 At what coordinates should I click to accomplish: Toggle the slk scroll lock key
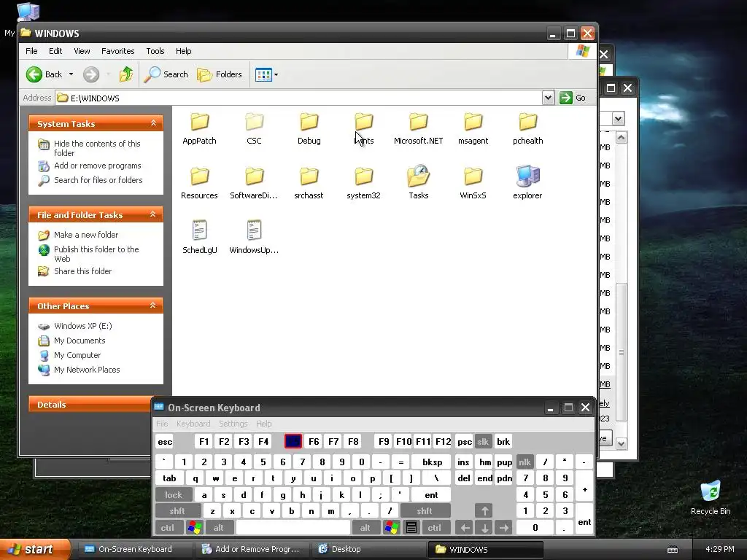[x=483, y=441]
